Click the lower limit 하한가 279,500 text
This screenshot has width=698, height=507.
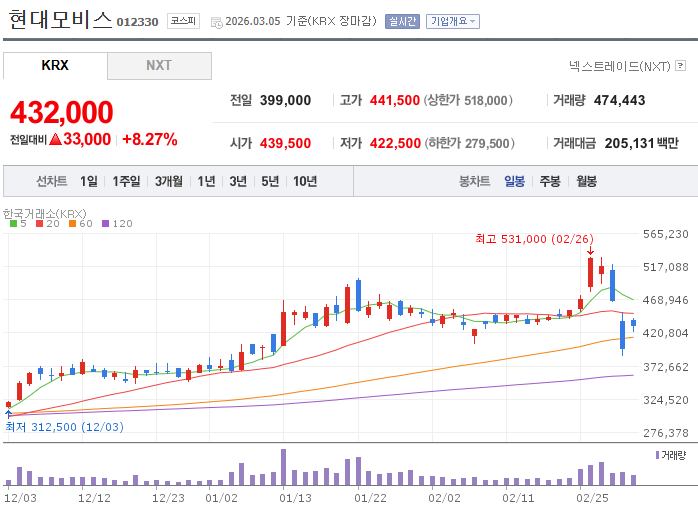point(469,143)
